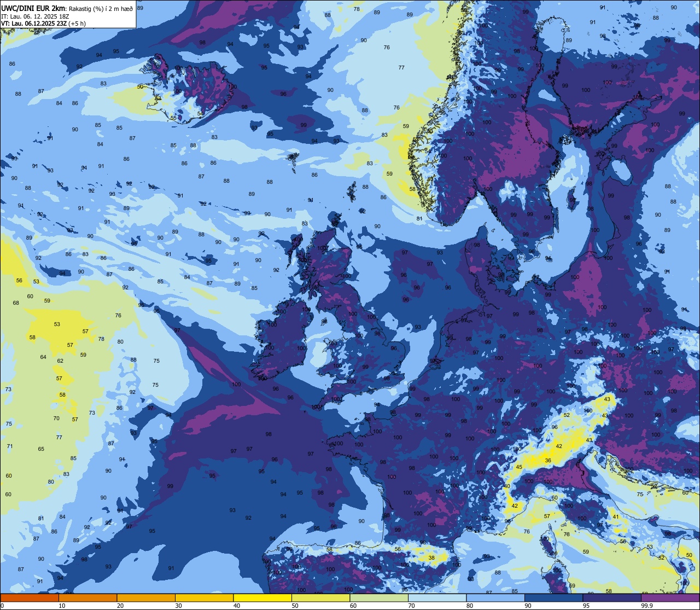700x610 pixels.
Task: Choose the 70–80% pale blue legend swatch
Action: point(437,597)
